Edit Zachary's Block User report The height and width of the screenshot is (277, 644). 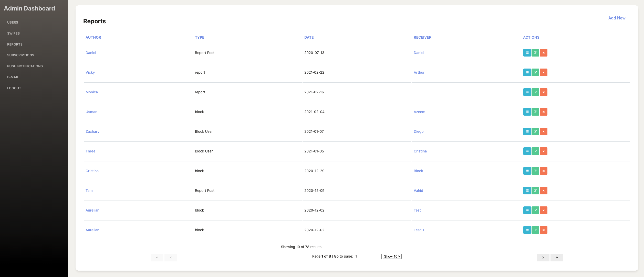(535, 131)
